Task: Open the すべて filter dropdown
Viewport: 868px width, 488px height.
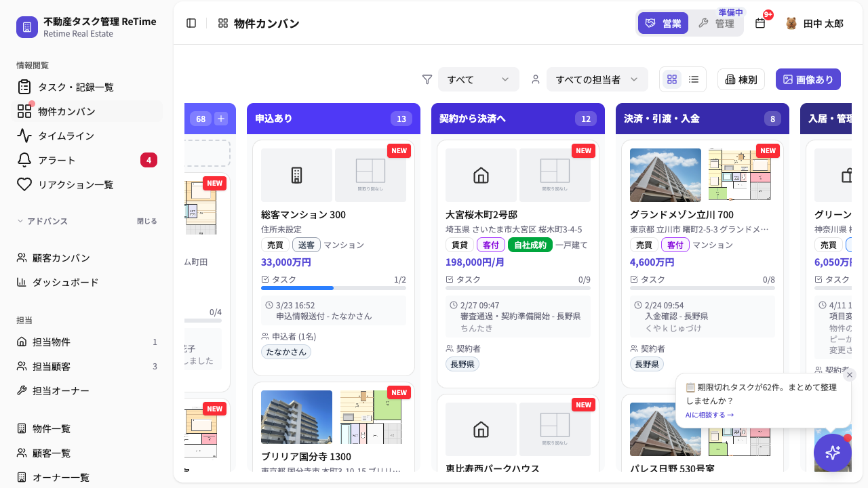Action: pos(479,79)
